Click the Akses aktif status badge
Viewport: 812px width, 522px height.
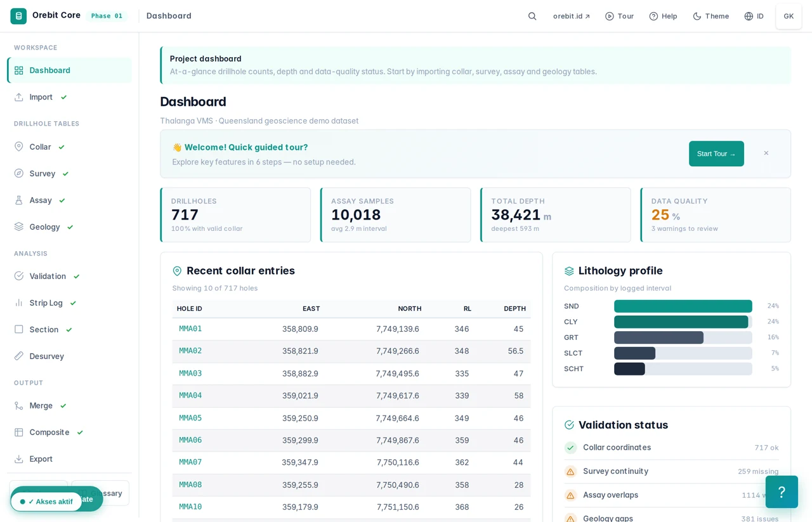click(46, 502)
